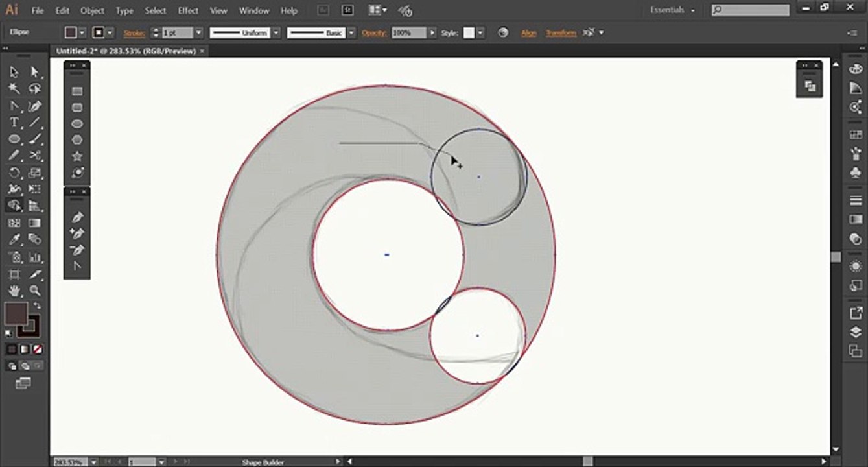The width and height of the screenshot is (868, 467).
Task: Open stroke color dropdown in control bar
Action: 110,33
